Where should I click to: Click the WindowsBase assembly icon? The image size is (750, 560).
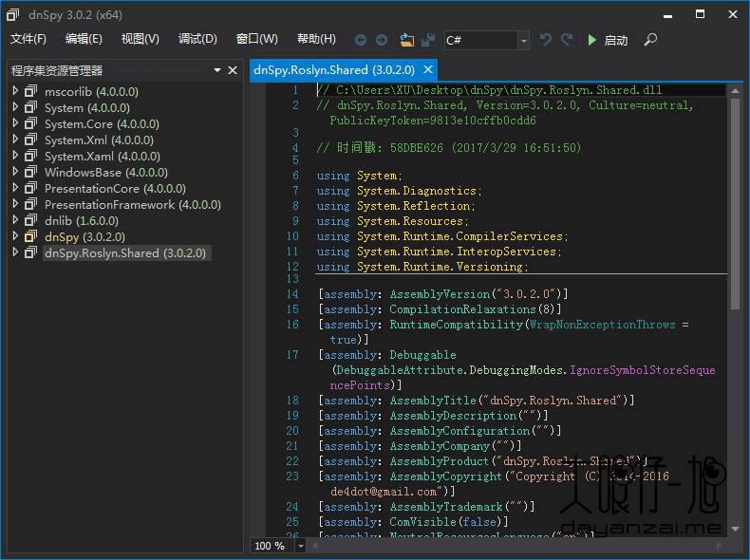[30, 172]
